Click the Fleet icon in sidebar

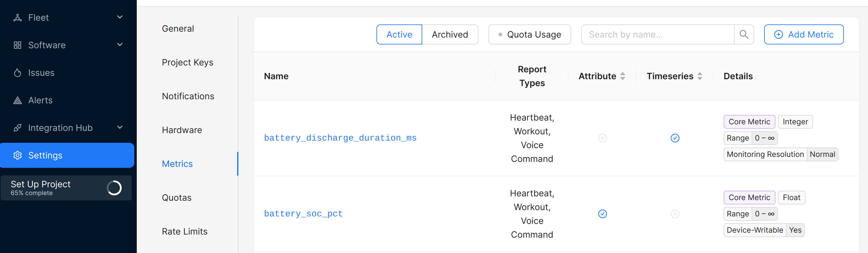click(18, 18)
